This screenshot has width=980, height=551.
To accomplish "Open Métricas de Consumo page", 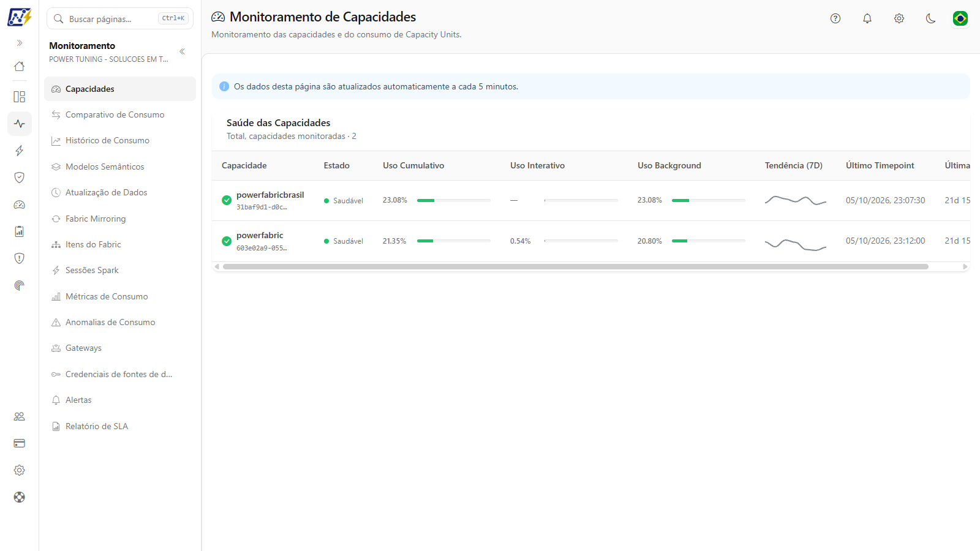I will coord(120,296).
